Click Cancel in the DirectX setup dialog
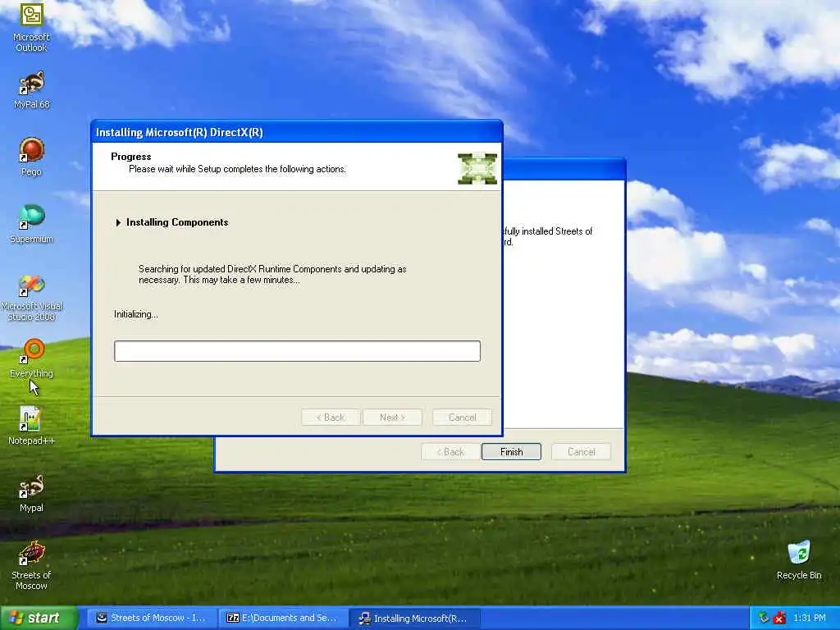 [462, 418]
